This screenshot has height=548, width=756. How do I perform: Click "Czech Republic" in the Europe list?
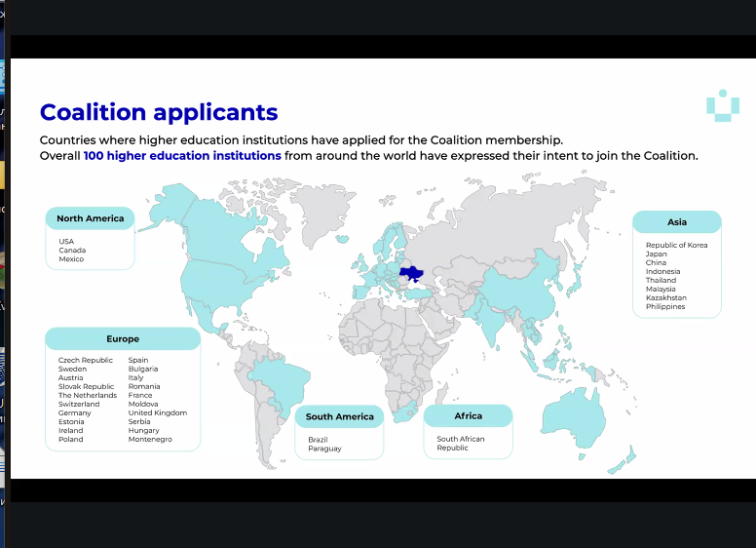[86, 360]
